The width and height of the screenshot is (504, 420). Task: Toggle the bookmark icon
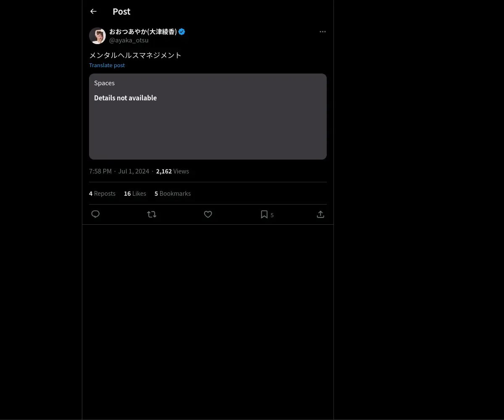pos(264,214)
